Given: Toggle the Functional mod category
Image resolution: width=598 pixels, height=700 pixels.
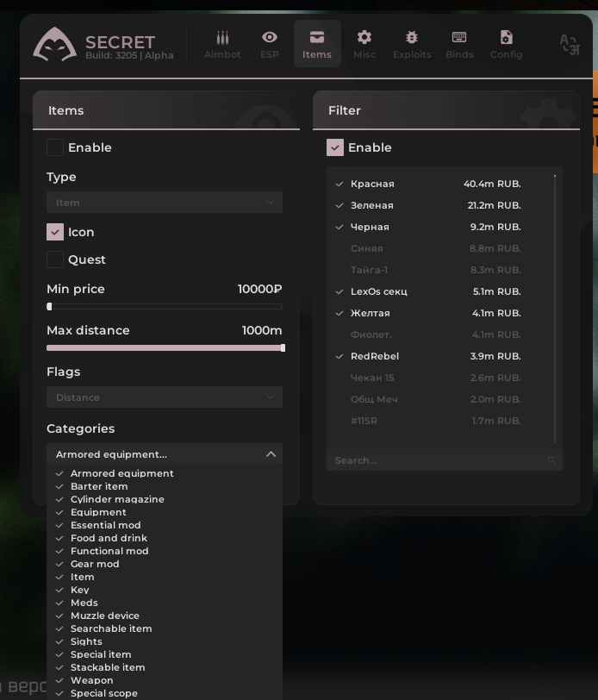Looking at the screenshot, I should (165, 551).
